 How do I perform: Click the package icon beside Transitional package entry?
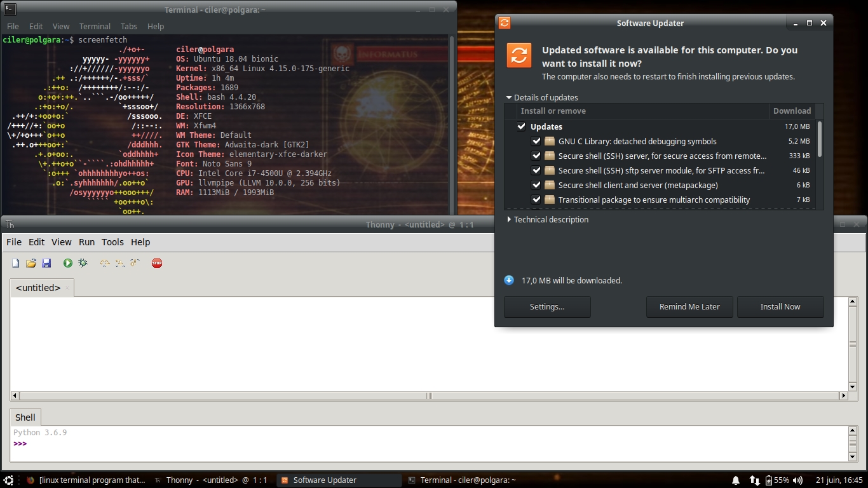click(550, 200)
